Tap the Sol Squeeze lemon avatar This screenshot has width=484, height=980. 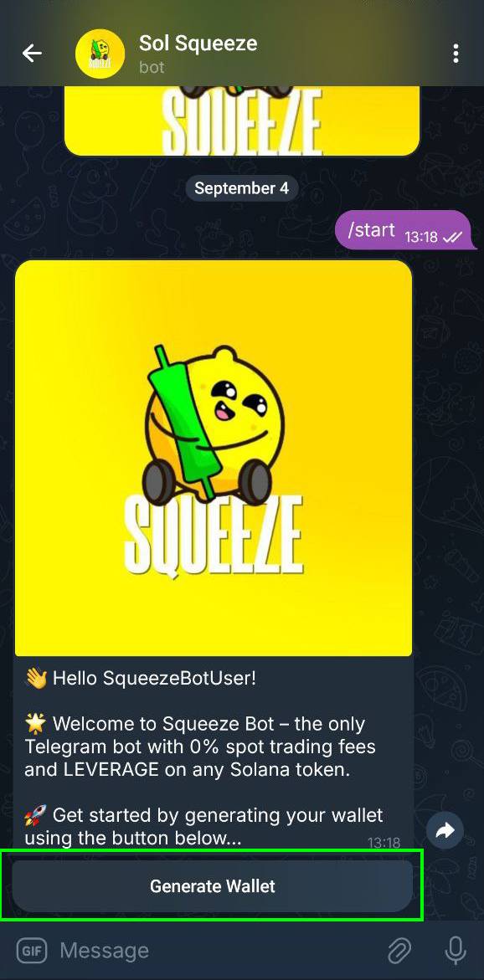pos(100,54)
